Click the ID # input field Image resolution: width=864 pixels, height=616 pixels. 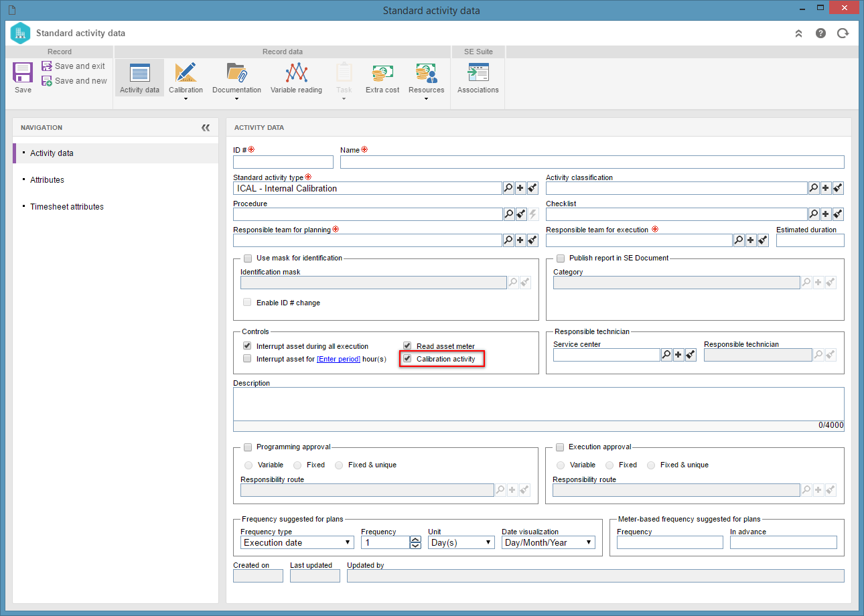(283, 162)
